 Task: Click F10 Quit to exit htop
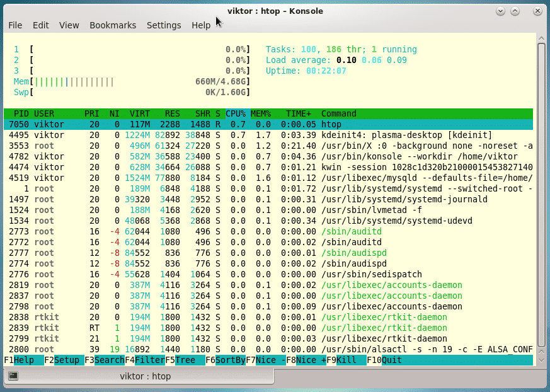tap(391, 360)
